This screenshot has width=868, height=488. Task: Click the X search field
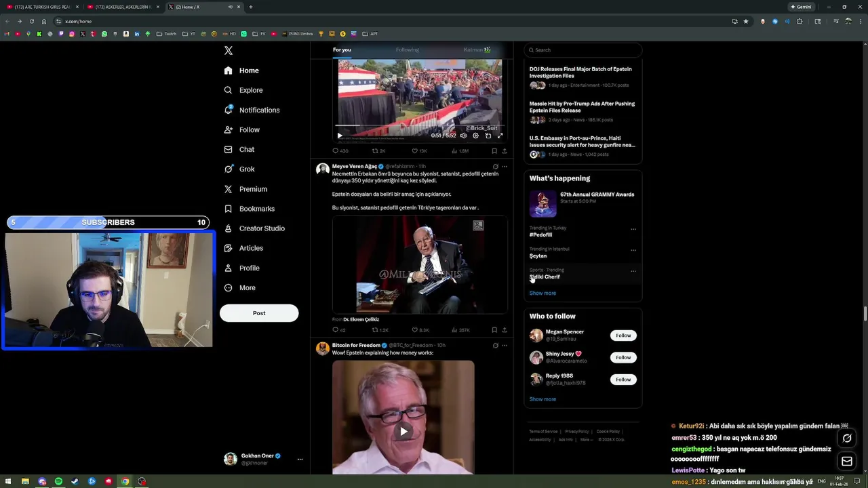pyautogui.click(x=583, y=50)
